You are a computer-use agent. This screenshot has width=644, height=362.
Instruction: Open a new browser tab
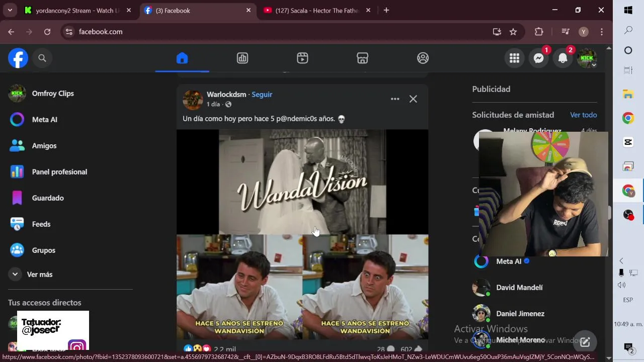point(386,11)
